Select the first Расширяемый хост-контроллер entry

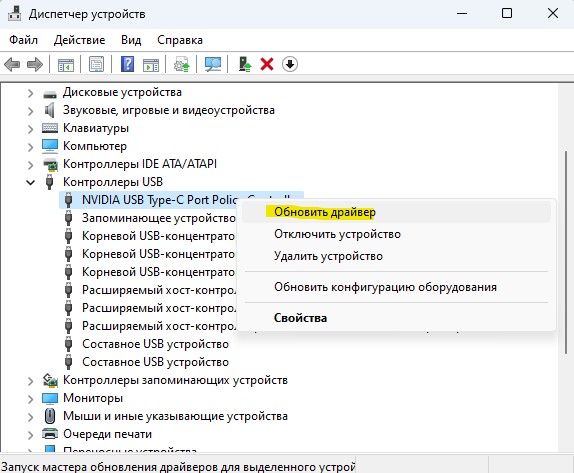click(x=159, y=290)
